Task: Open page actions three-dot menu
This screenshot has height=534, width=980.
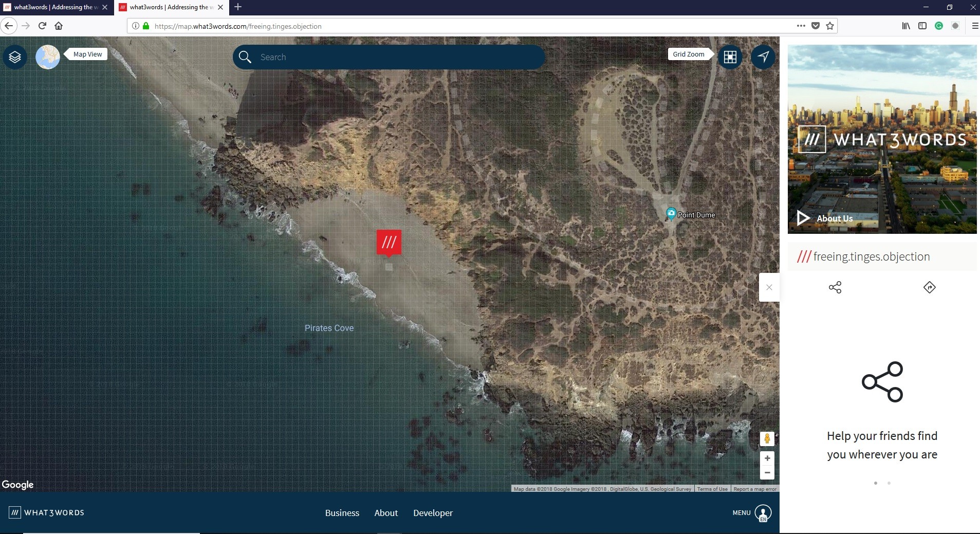Action: coord(801,26)
